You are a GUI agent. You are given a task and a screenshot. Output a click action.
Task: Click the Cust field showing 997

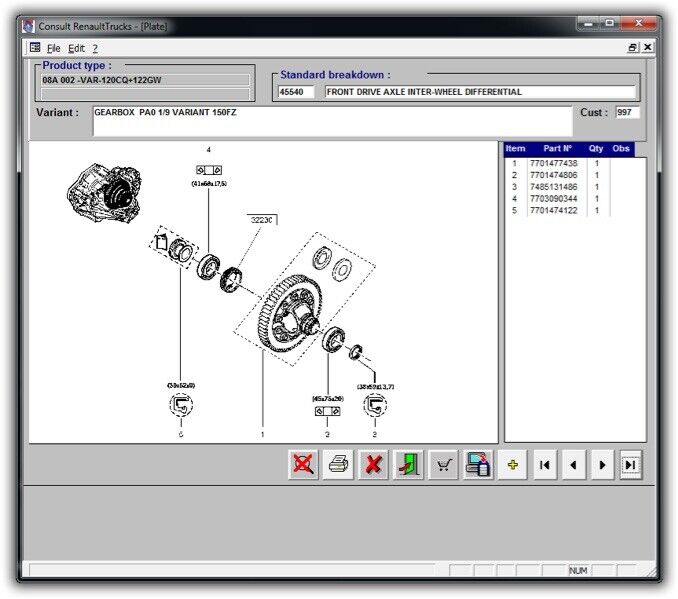tap(627, 113)
